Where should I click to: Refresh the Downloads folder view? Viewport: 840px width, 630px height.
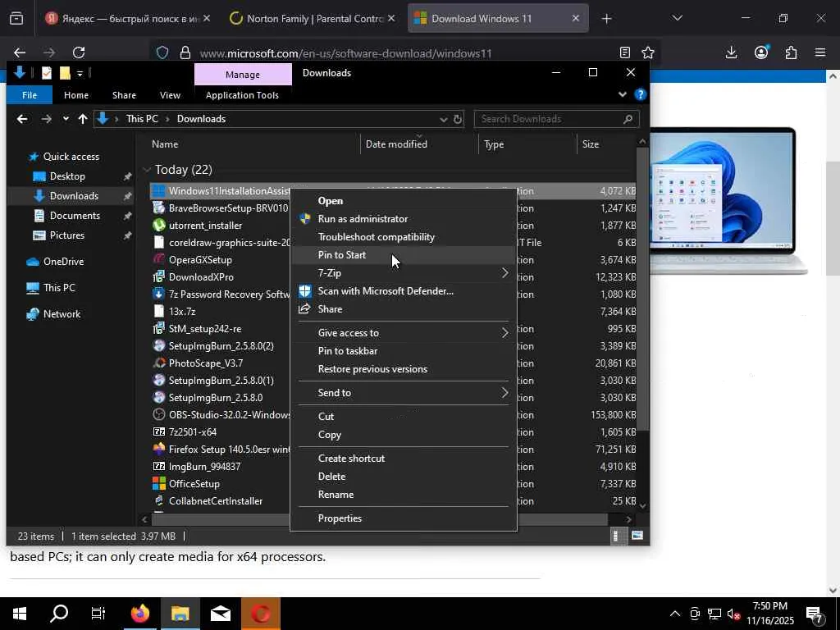pyautogui.click(x=458, y=119)
